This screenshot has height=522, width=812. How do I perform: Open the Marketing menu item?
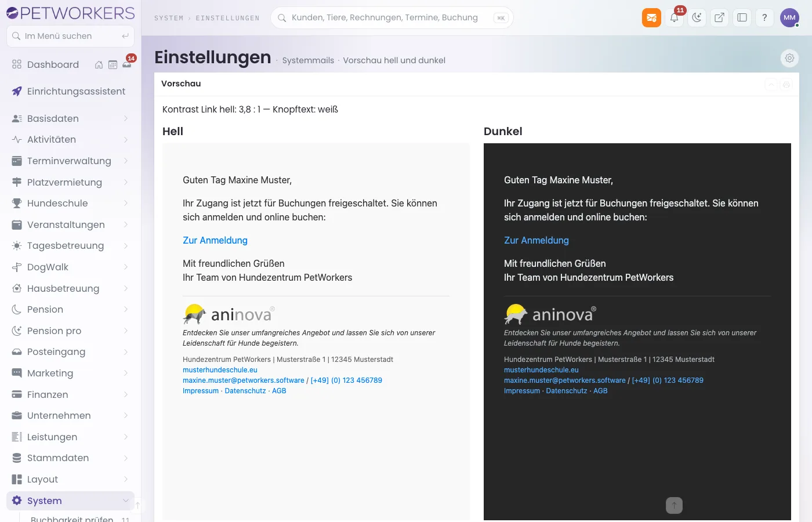coord(70,373)
